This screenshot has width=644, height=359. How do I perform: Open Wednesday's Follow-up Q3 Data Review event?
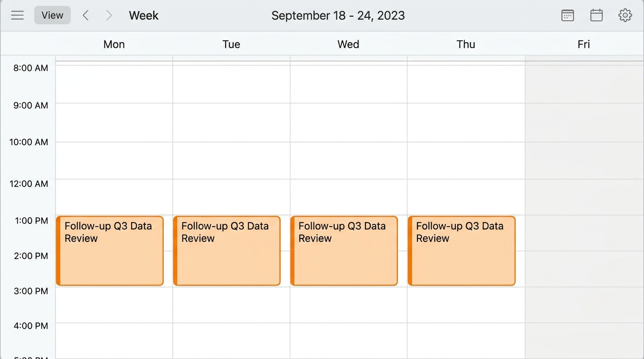click(x=344, y=251)
